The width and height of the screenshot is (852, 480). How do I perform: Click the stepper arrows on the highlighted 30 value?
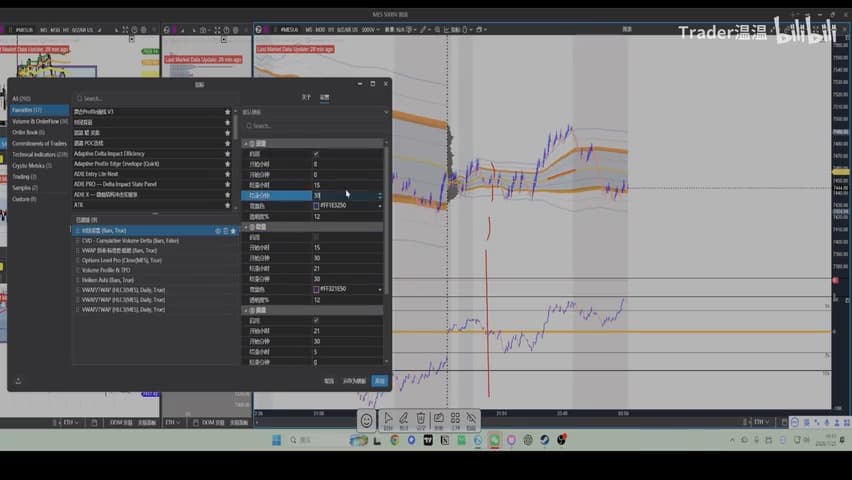click(380, 196)
